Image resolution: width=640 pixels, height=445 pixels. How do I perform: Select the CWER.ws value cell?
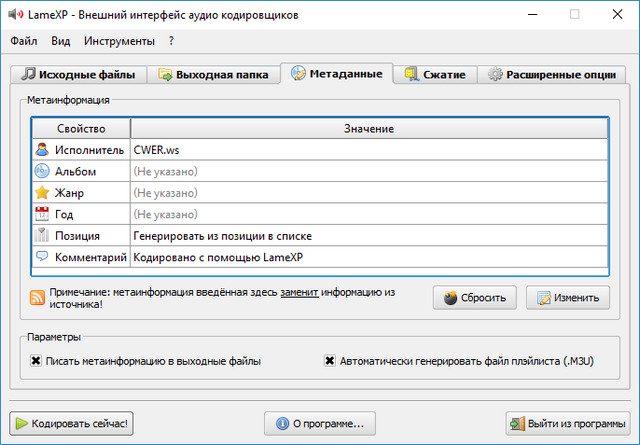pos(368,150)
